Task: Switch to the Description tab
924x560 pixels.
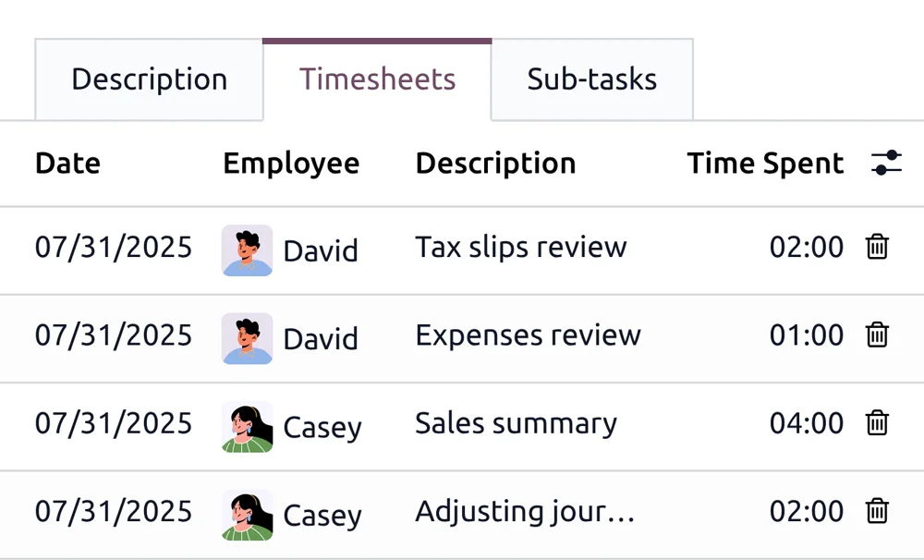Action: click(x=149, y=79)
